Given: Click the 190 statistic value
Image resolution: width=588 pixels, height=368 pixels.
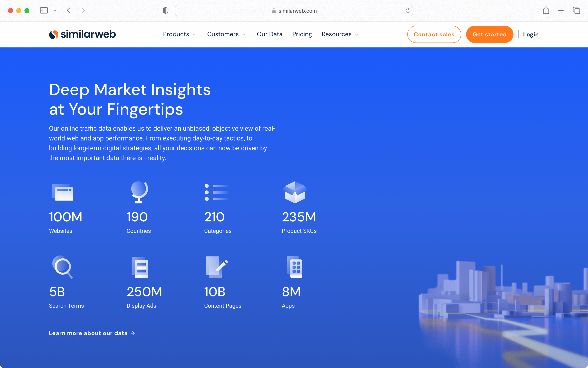Looking at the screenshot, I should pos(137,217).
